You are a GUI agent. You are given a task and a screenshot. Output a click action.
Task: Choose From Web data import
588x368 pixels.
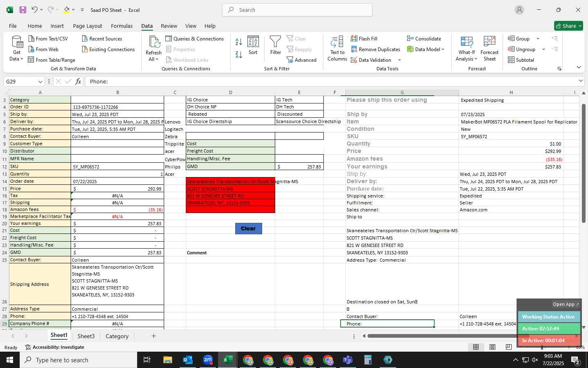(43, 49)
